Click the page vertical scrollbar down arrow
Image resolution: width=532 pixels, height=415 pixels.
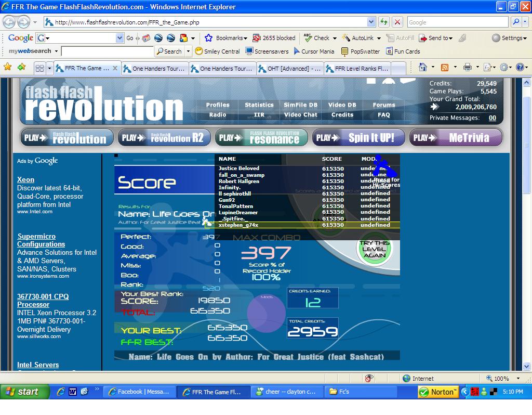[x=526, y=367]
